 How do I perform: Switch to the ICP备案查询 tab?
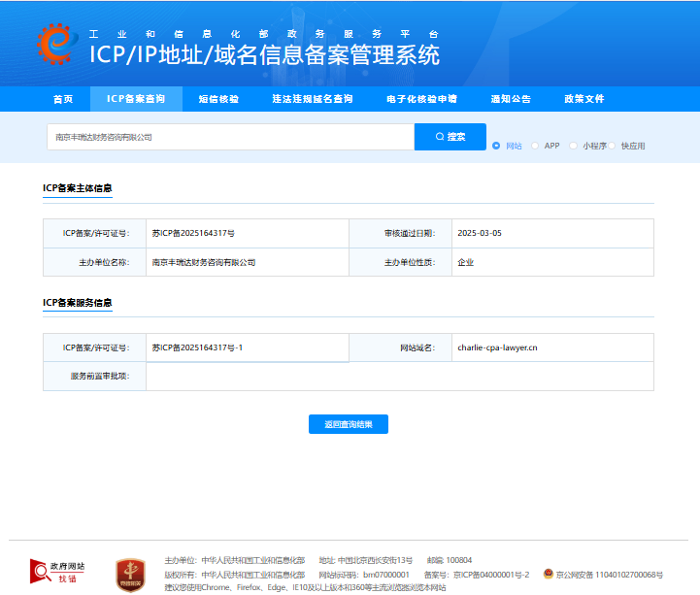136,99
